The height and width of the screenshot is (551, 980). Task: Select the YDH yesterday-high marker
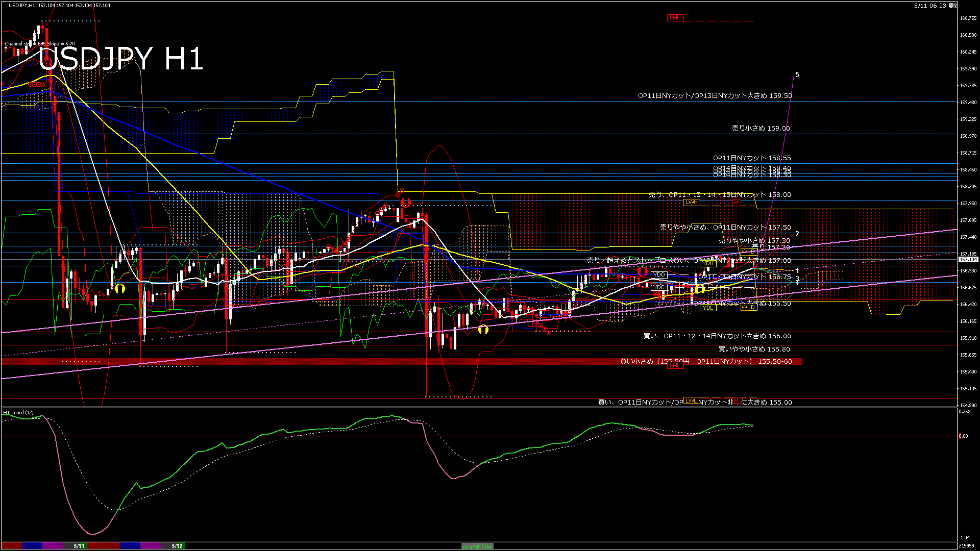pos(707,263)
